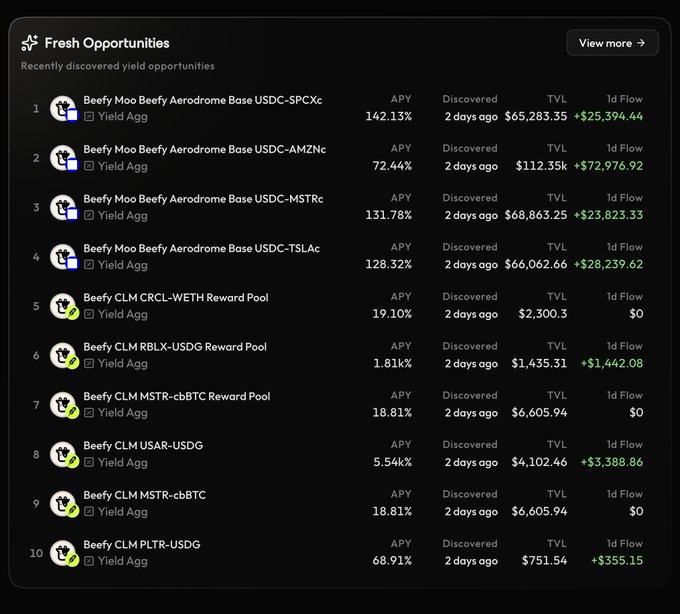
Task: Click the 68.91% APY value
Action: 392,561
